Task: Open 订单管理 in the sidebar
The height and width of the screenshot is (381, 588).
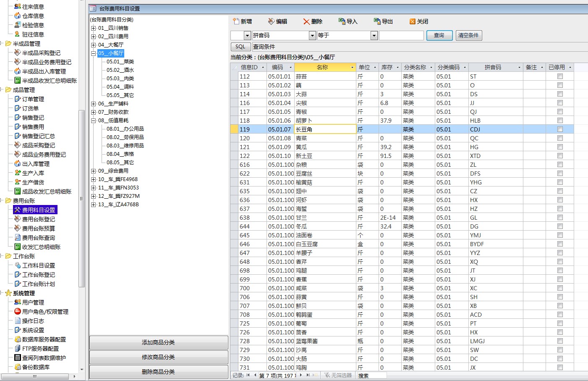Action: pos(33,99)
